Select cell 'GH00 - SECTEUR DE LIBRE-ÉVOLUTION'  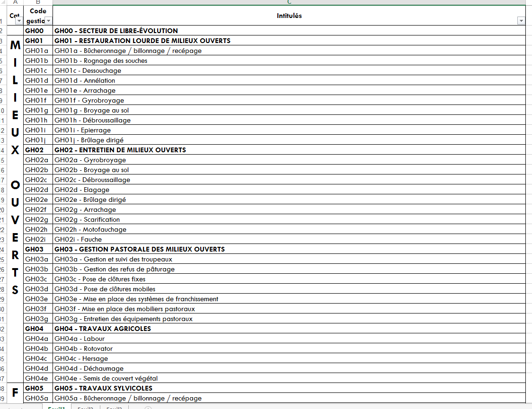289,31
